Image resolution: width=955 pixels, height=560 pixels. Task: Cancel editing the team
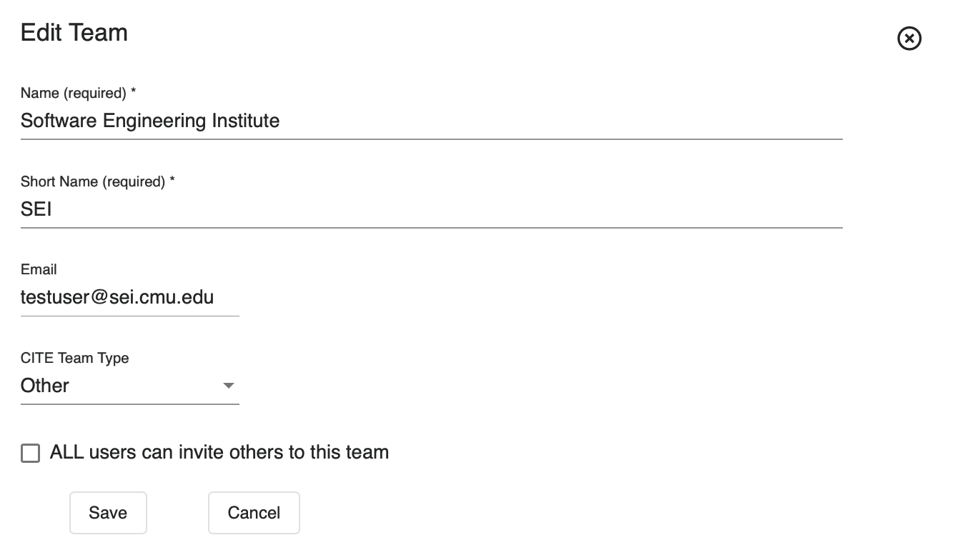point(254,512)
